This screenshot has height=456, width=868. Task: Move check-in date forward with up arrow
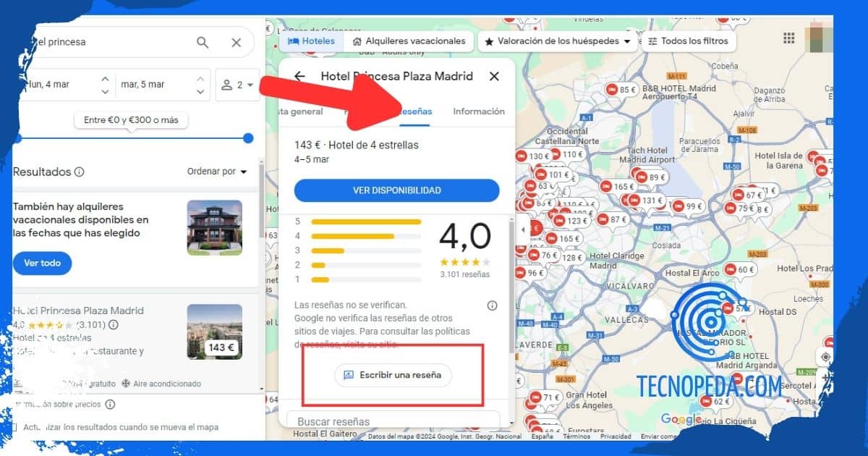coord(105,77)
